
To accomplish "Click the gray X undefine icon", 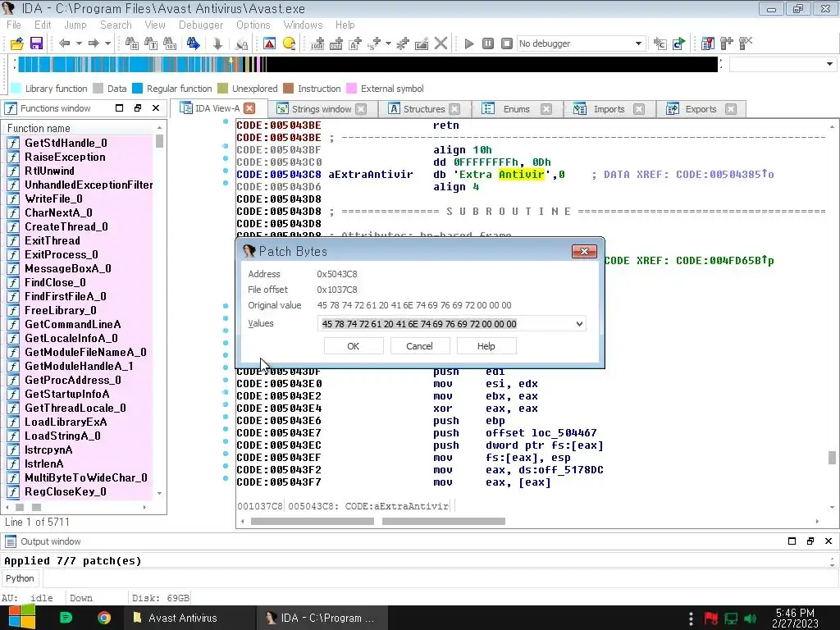I will [x=441, y=43].
